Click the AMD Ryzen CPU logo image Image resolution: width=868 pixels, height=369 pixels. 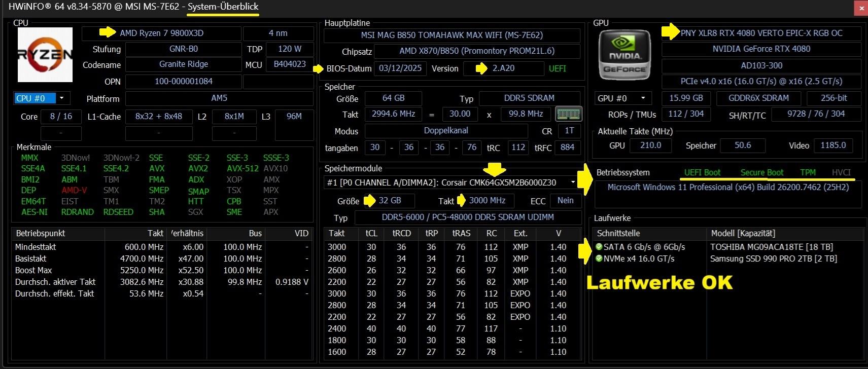point(45,55)
